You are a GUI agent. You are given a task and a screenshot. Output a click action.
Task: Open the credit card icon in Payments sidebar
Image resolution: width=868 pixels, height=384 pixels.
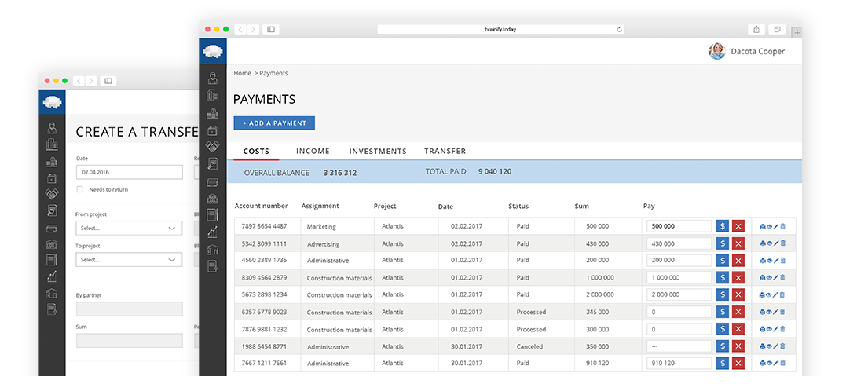click(213, 182)
